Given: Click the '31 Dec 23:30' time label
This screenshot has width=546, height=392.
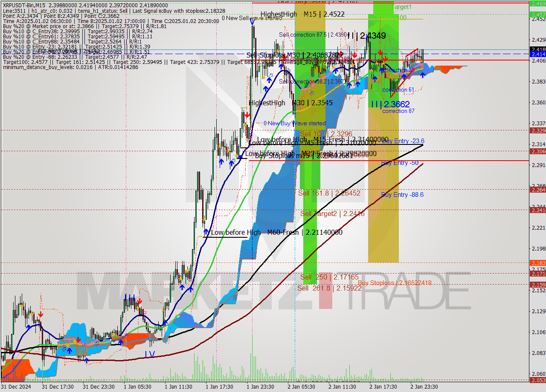Looking at the screenshot, I should point(98,387).
